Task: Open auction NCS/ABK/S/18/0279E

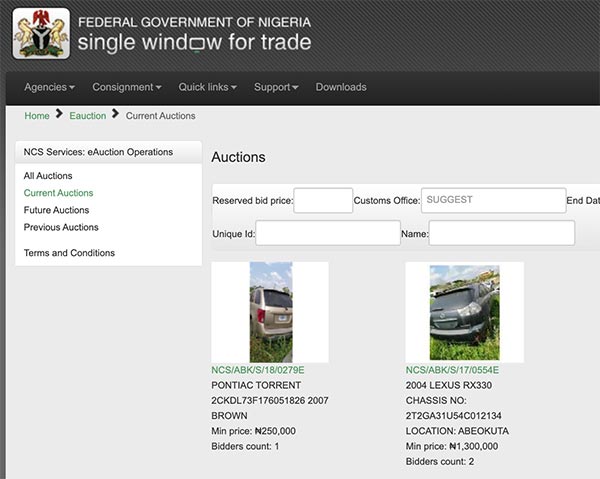Action: point(258,370)
